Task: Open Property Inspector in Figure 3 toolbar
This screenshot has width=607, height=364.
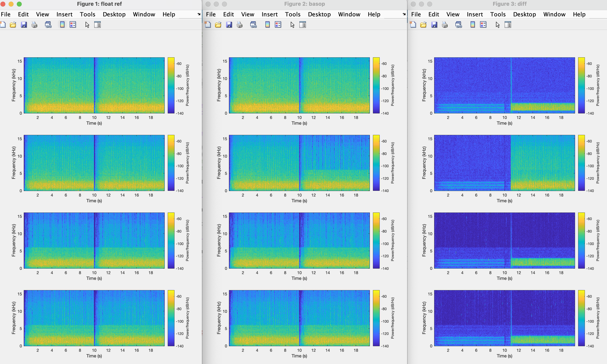Action: [x=508, y=25]
